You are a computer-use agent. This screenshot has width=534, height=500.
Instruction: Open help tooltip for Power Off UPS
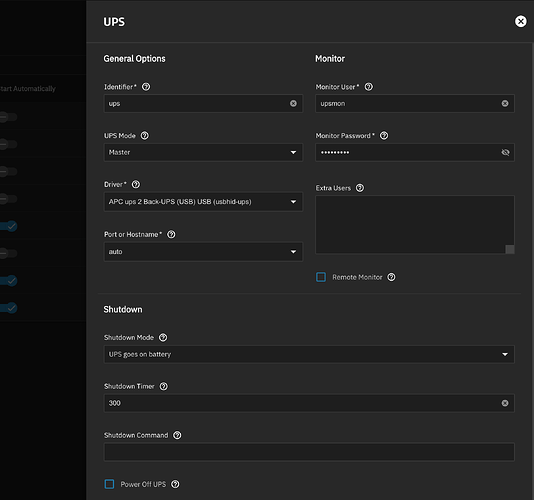[x=175, y=484]
